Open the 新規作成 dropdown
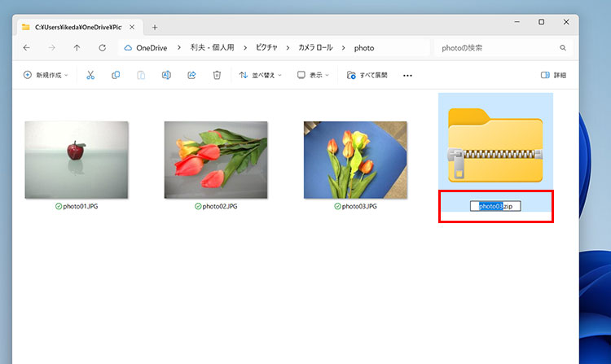The height and width of the screenshot is (364, 611). point(46,75)
